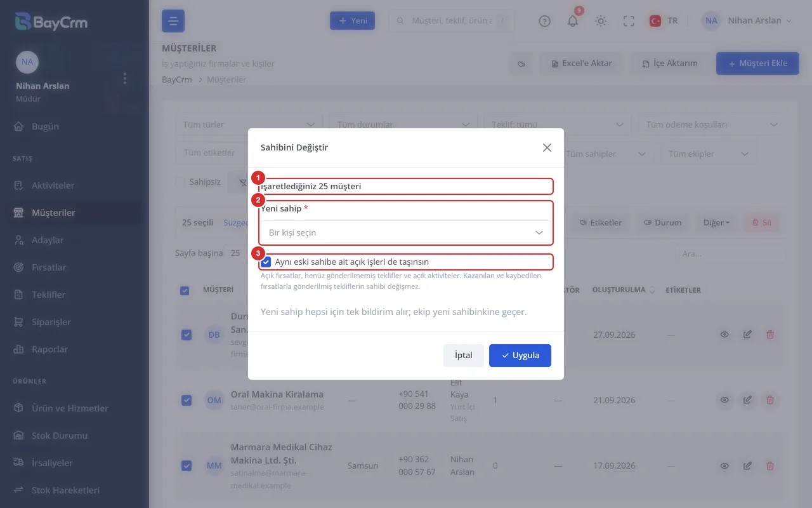Screen dimensions: 812x508
Task: Uncheck the Oral Makina Kiralama row checkbox
Action: [186, 400]
